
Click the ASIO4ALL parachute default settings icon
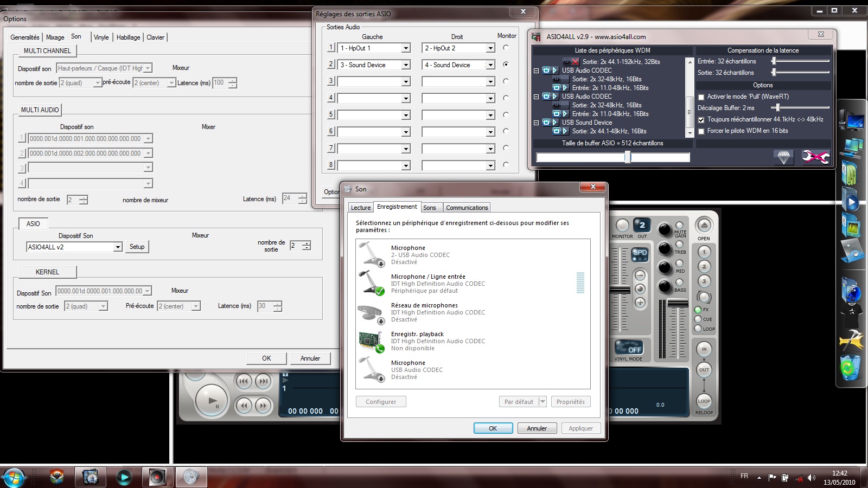[x=783, y=157]
